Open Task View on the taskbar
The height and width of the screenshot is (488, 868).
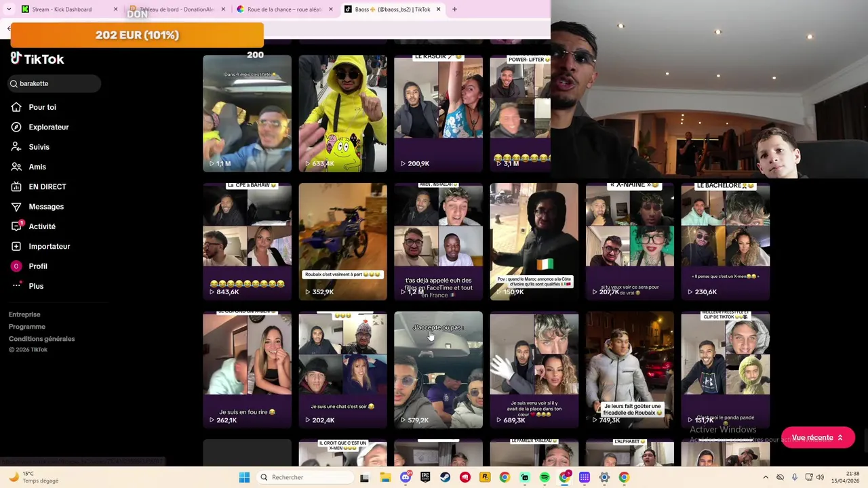pos(364,477)
